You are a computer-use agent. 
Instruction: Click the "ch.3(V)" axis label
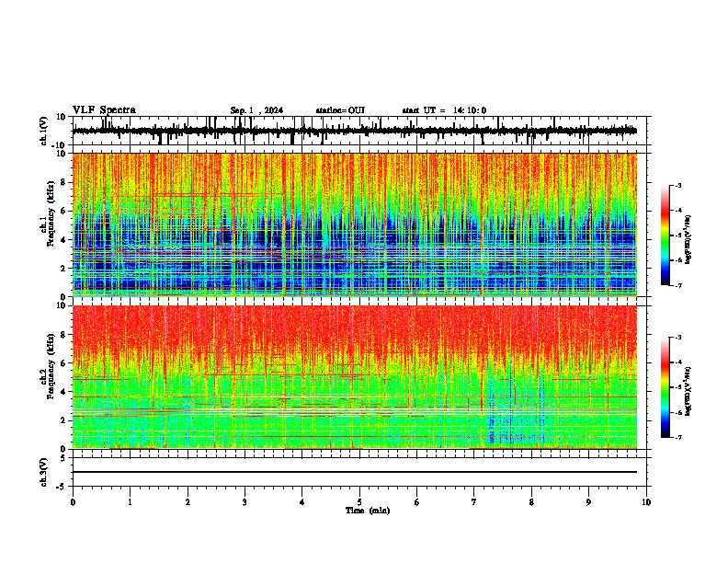pyautogui.click(x=43, y=473)
